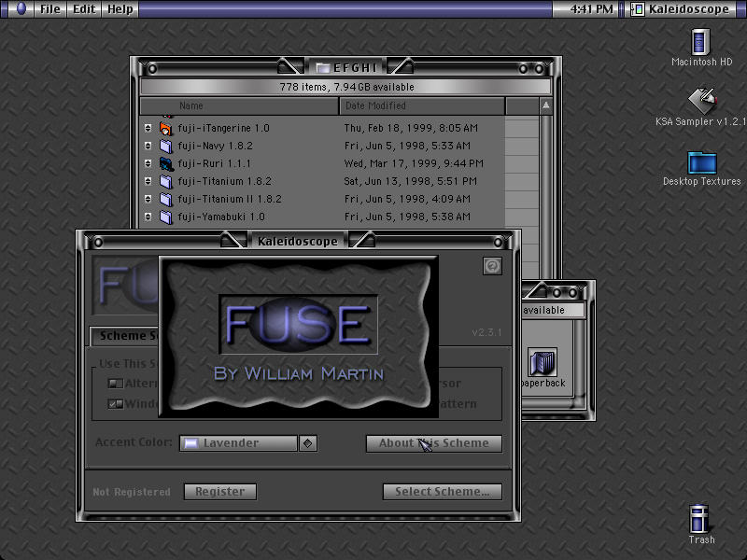The width and height of the screenshot is (747, 560).
Task: Select the fuji-Titanium 1.8.2 folder icon
Action: (x=166, y=181)
